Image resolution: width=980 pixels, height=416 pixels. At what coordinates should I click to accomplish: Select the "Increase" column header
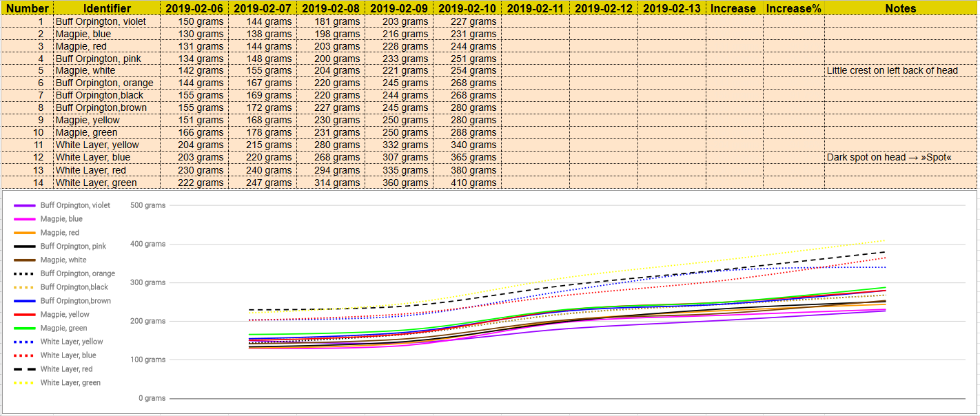(x=733, y=8)
